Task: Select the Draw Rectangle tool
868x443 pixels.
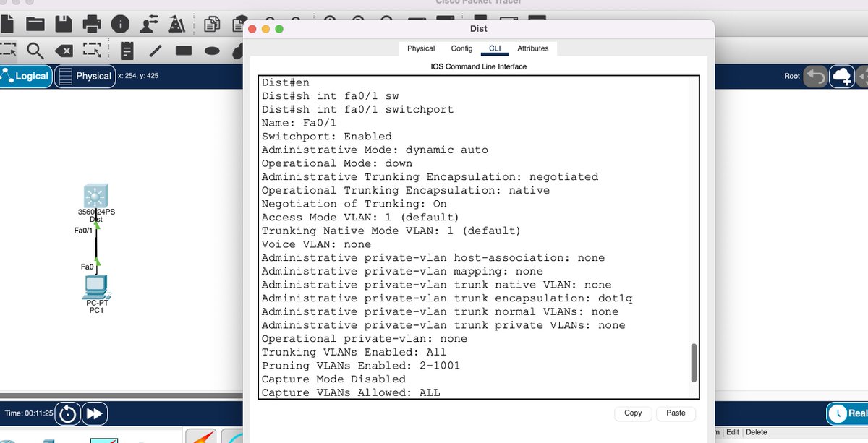Action: tap(184, 51)
